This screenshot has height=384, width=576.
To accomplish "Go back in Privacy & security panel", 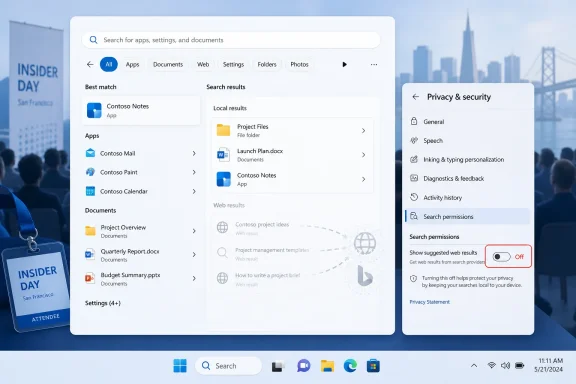I will click(415, 97).
